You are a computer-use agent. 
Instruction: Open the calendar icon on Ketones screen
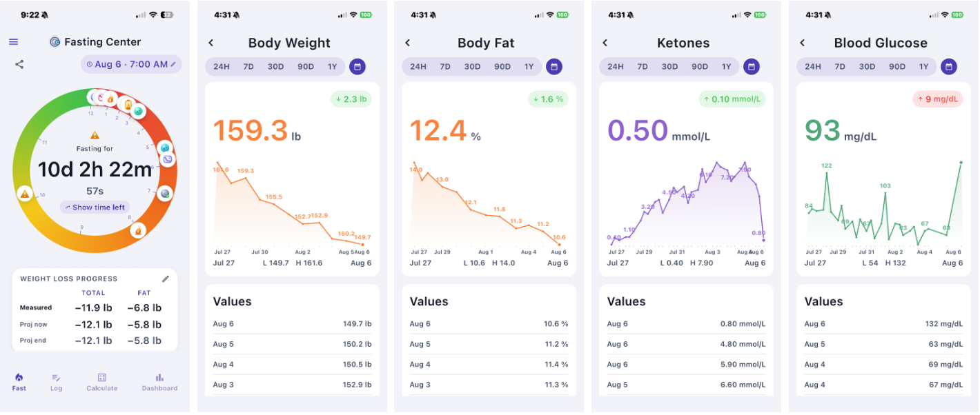[752, 67]
